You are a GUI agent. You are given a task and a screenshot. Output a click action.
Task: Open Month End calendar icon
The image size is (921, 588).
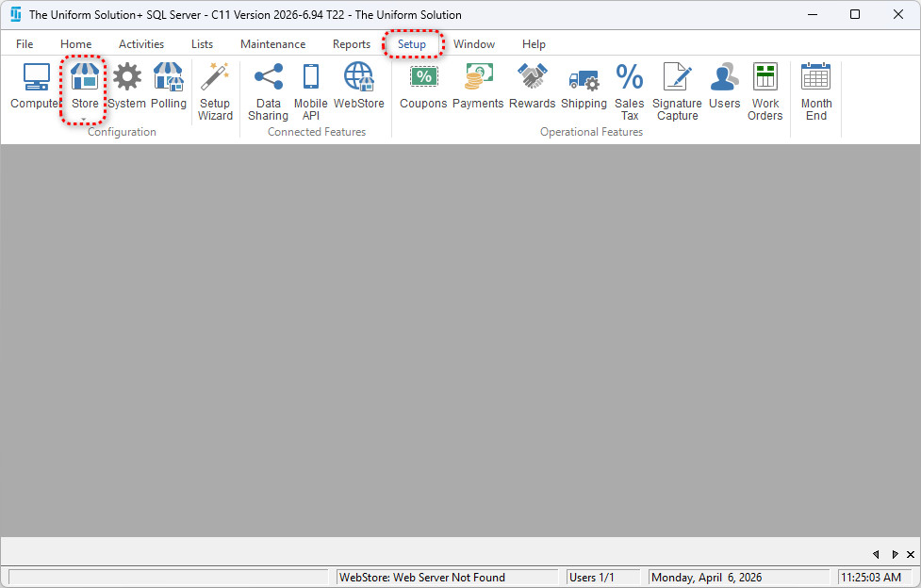tap(815, 91)
